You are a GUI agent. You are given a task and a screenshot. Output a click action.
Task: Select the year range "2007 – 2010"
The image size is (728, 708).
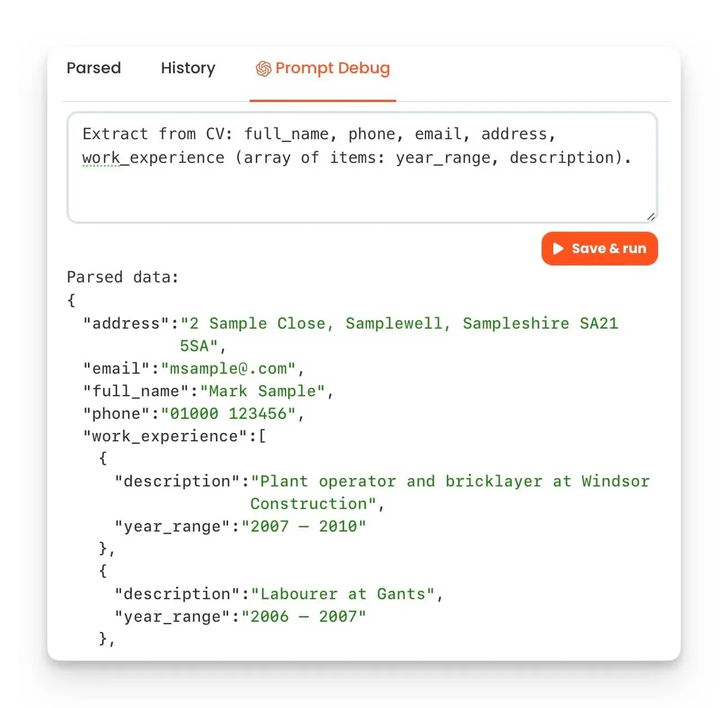coord(304,526)
